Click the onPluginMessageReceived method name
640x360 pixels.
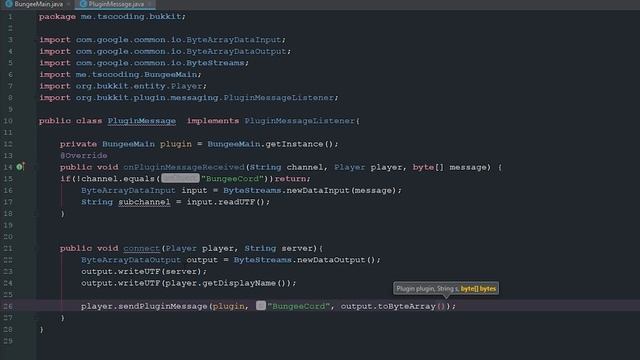tap(184, 167)
